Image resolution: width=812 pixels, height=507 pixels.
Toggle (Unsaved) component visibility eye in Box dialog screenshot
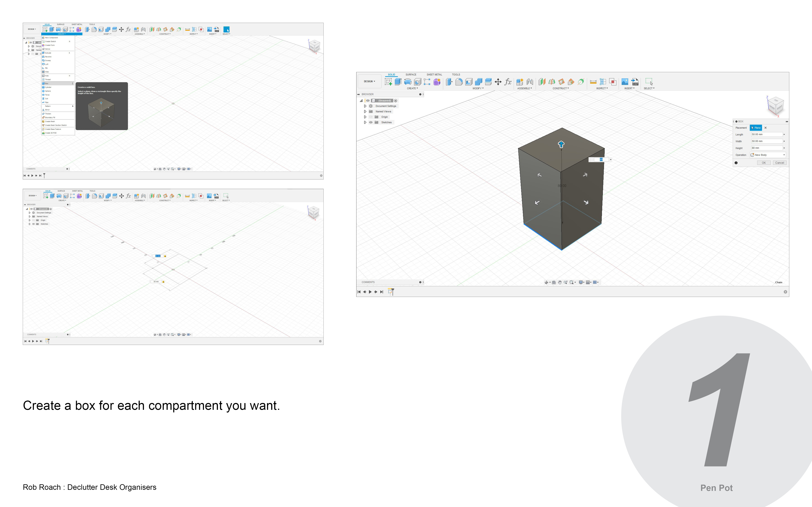click(x=368, y=101)
